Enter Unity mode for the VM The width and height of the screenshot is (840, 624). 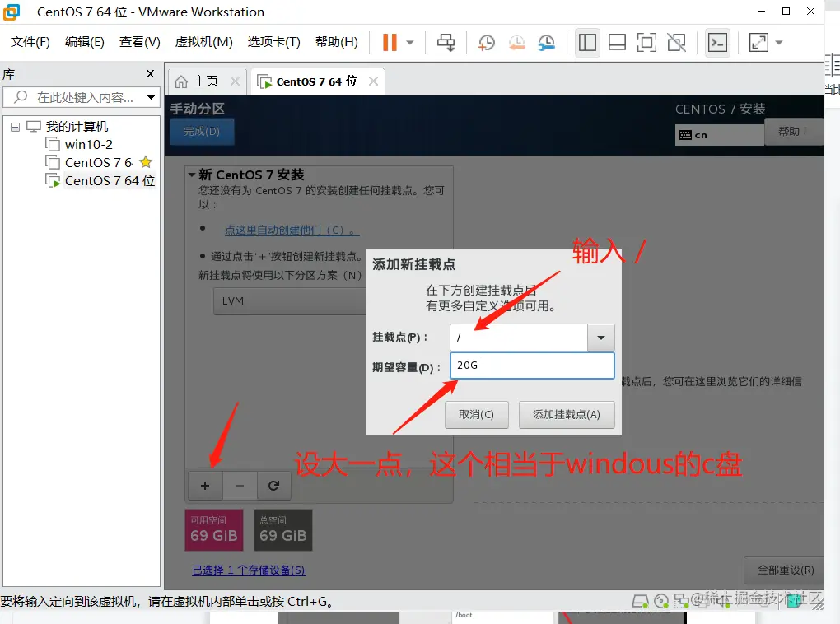676,42
